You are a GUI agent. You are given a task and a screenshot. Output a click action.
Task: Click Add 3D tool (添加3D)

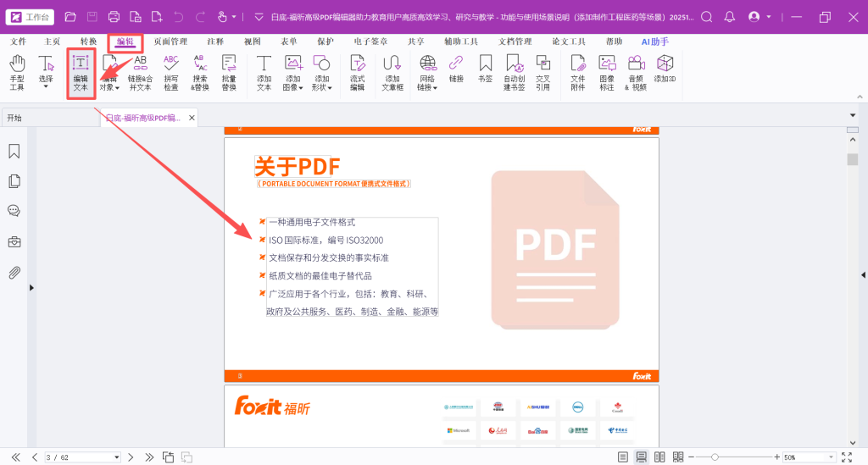pos(665,69)
